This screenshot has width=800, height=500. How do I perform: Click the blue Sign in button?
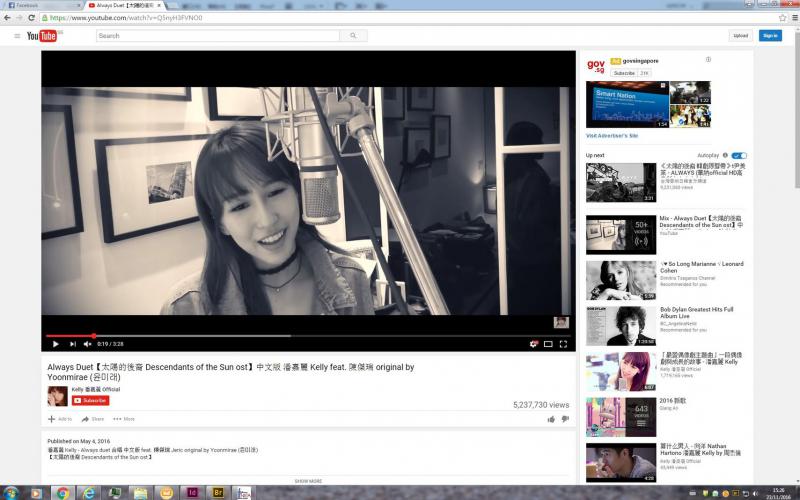click(770, 36)
